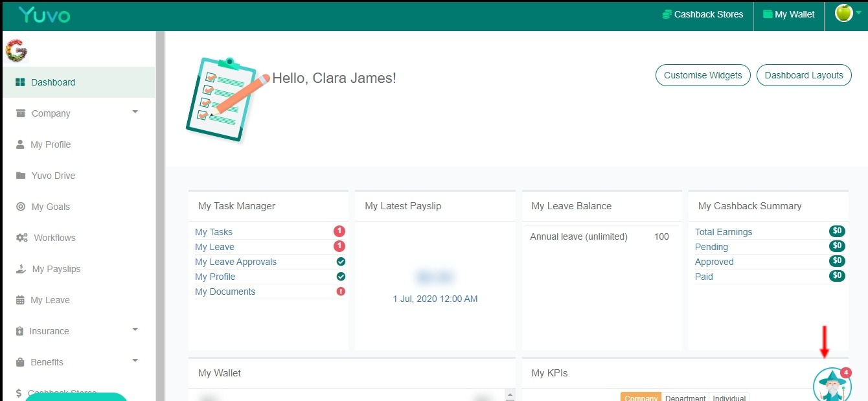The width and height of the screenshot is (868, 401).
Task: Click Paid in Cashback Summary
Action: [x=704, y=277]
